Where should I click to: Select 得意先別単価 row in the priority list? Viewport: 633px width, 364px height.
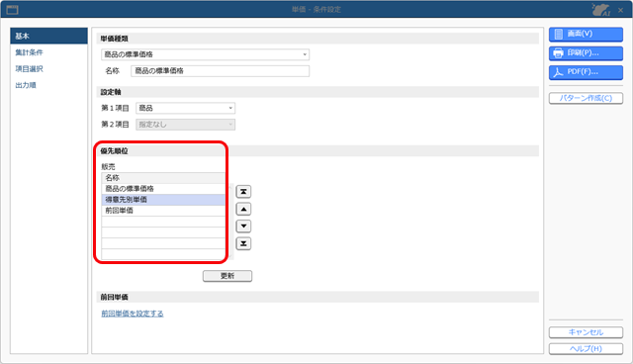pos(163,200)
